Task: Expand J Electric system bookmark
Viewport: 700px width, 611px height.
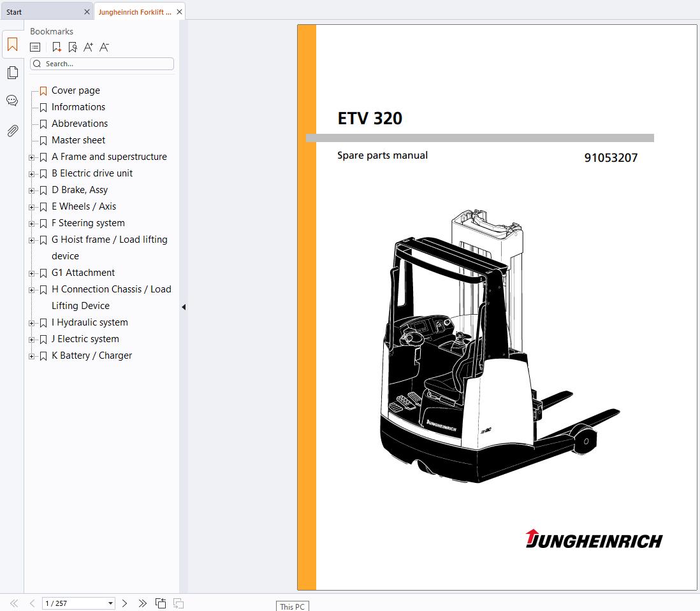Action: point(31,340)
